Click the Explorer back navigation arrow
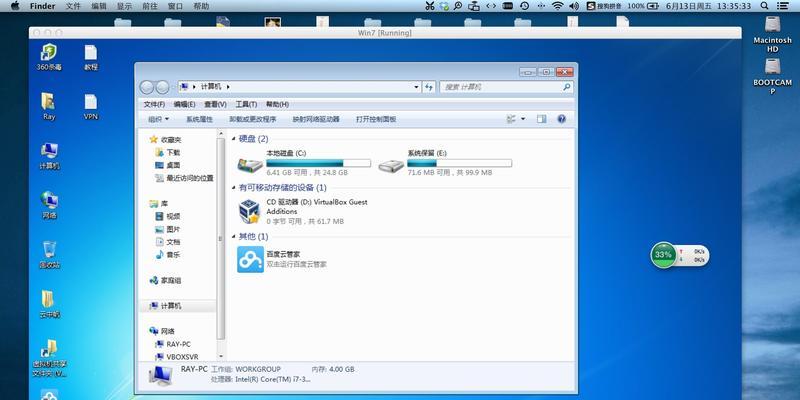This screenshot has width=800, height=400. (146, 87)
